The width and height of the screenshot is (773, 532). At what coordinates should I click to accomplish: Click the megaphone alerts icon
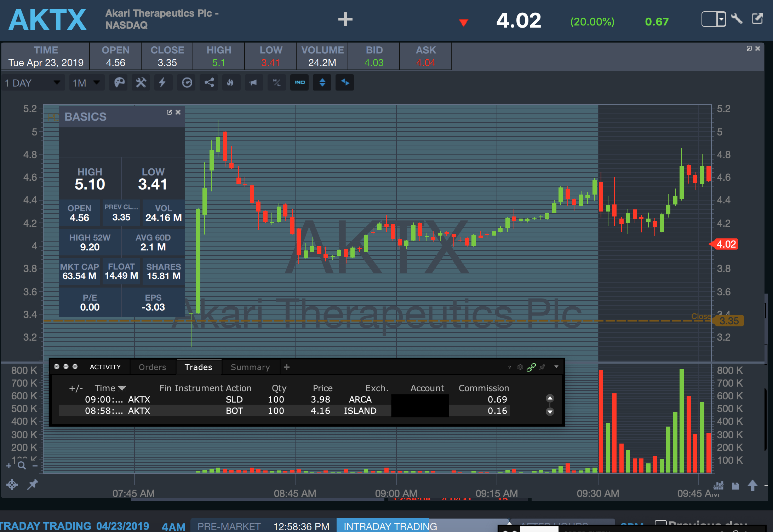(x=253, y=83)
